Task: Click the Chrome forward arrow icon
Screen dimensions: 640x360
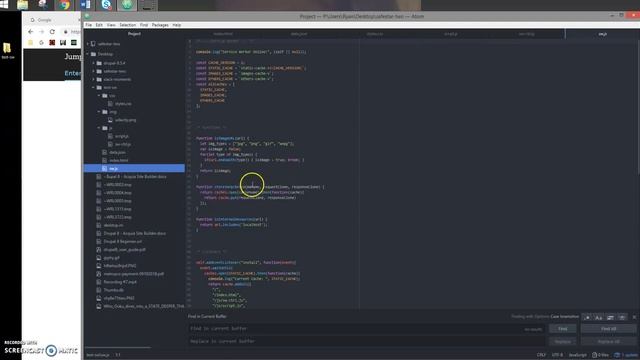Action: pos(41,31)
